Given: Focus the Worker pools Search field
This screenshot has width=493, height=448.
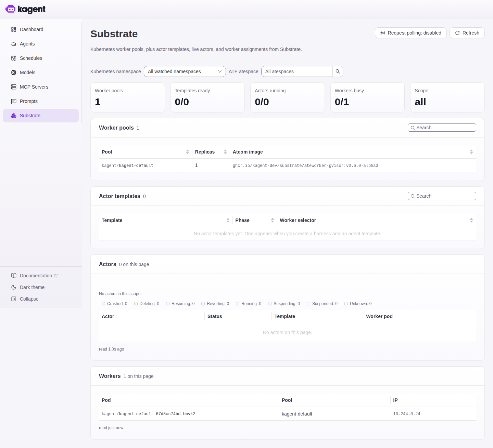Looking at the screenshot, I should click(442, 128).
